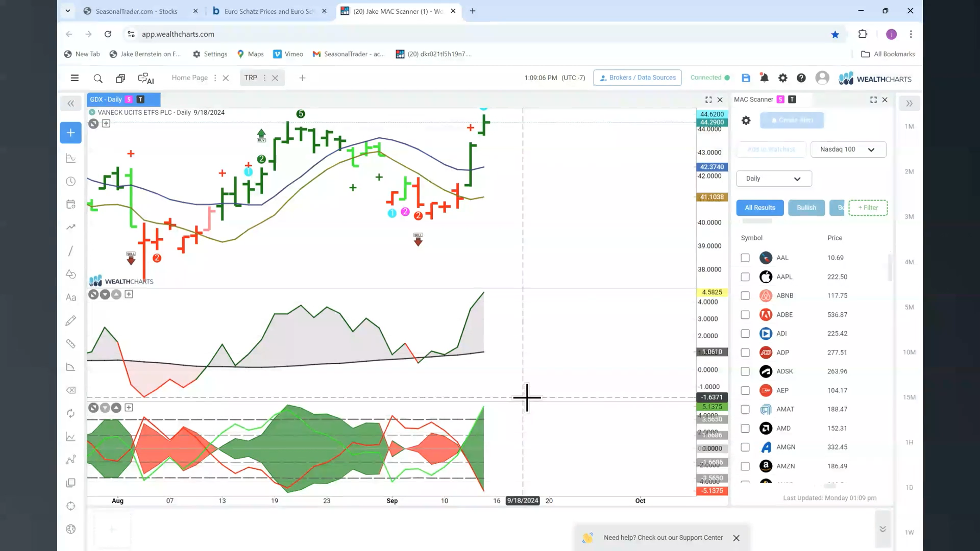Maximize the GDX chart panel
Screen dimensions: 980x551
[708, 99]
